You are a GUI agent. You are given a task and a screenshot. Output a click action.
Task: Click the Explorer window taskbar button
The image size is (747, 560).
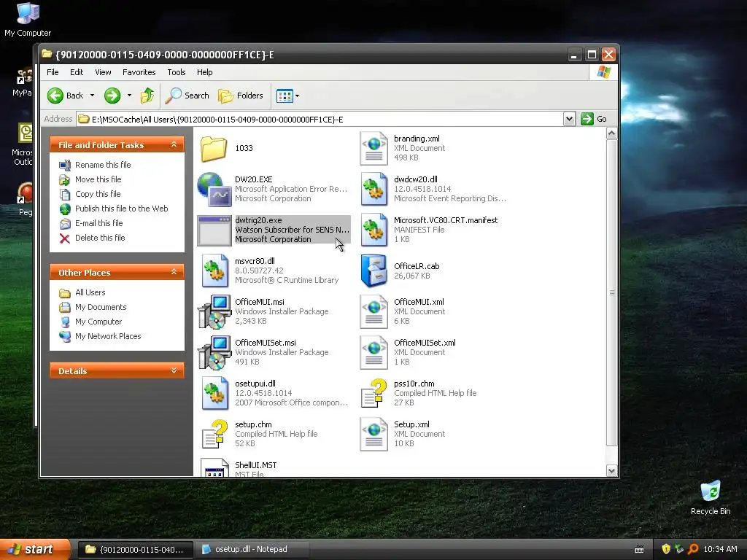pyautogui.click(x=135, y=550)
